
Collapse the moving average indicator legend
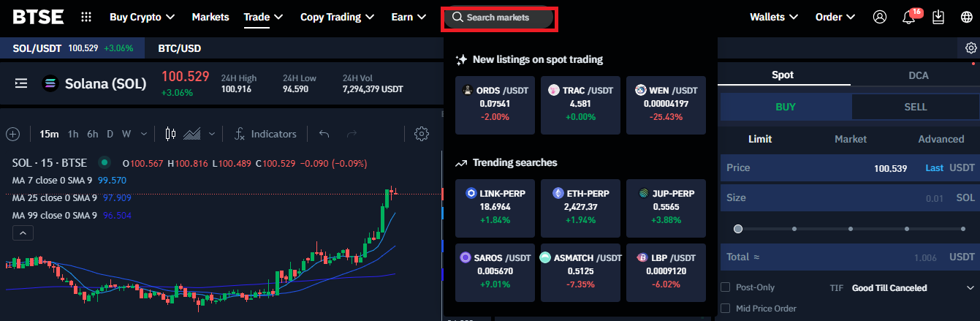click(23, 233)
